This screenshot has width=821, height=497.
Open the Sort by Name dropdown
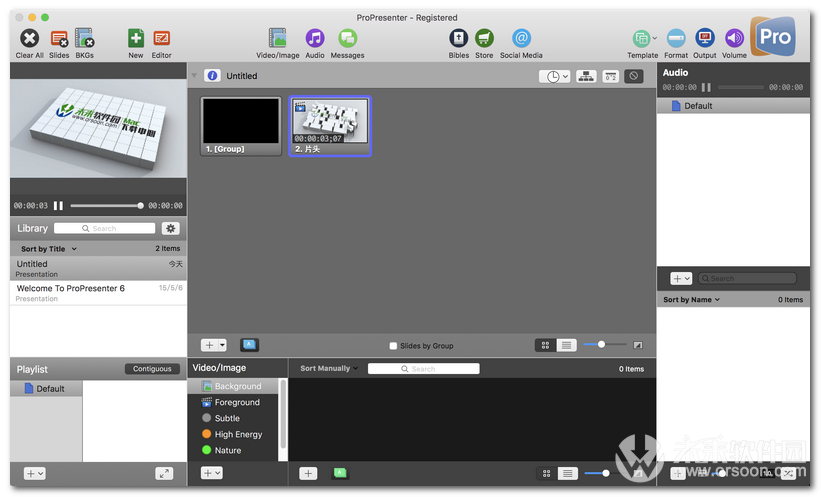[691, 300]
